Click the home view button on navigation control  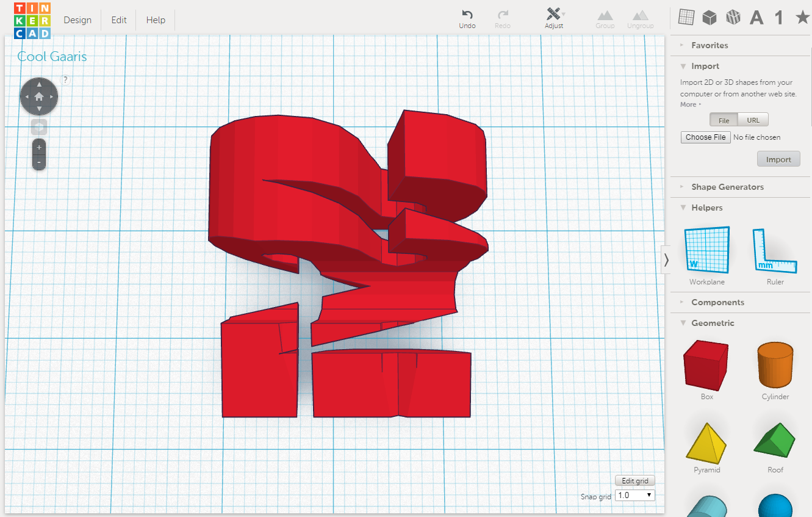click(x=38, y=96)
